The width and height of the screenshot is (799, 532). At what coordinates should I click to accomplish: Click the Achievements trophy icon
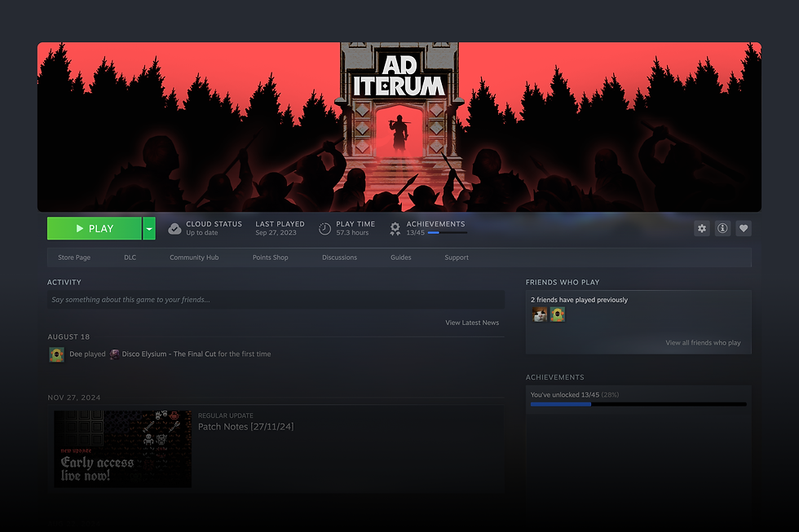[395, 228]
